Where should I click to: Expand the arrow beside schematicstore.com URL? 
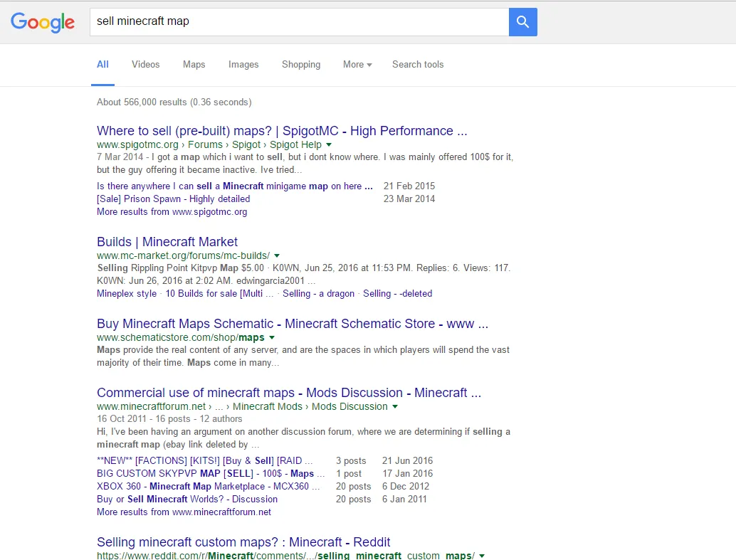[x=272, y=337]
